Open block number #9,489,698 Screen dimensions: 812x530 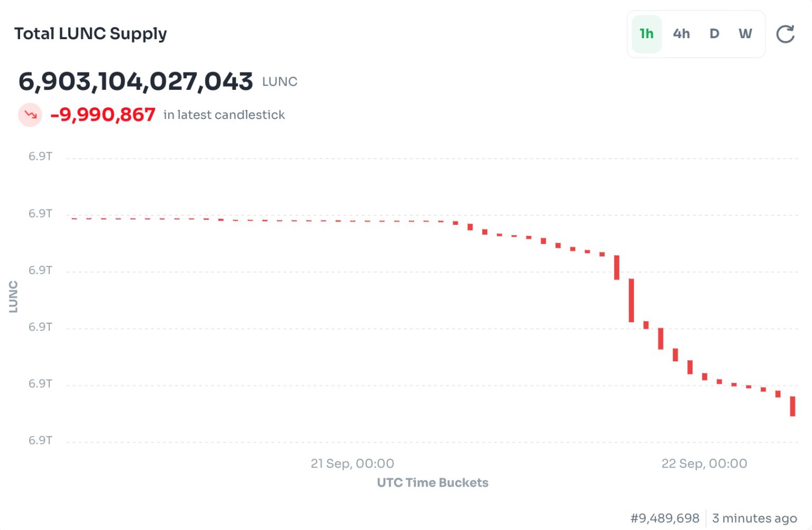coord(665,518)
